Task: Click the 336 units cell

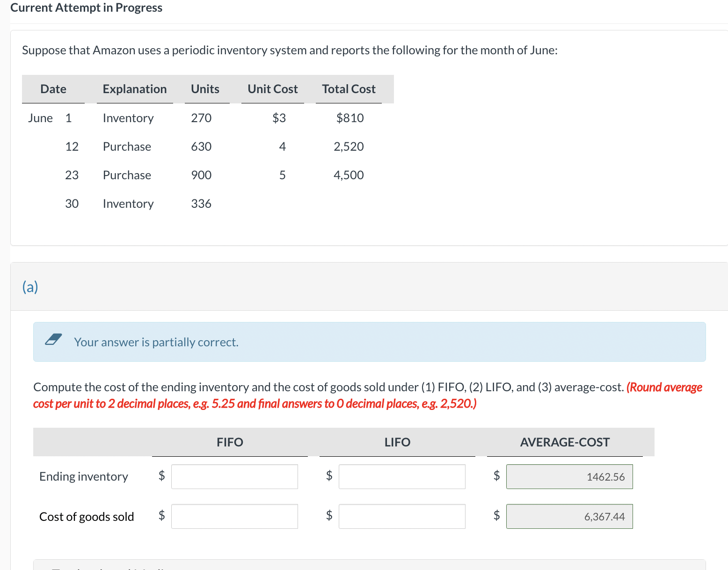Action: pyautogui.click(x=201, y=204)
